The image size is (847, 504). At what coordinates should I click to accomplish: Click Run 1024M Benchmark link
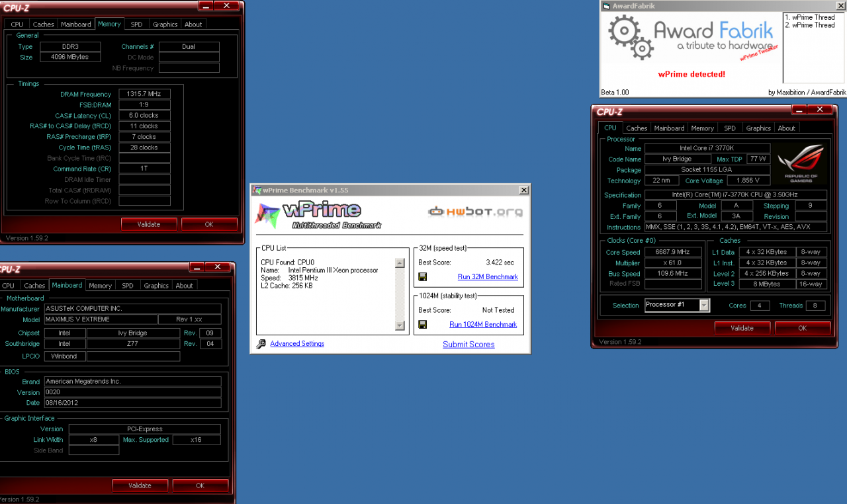[483, 325]
